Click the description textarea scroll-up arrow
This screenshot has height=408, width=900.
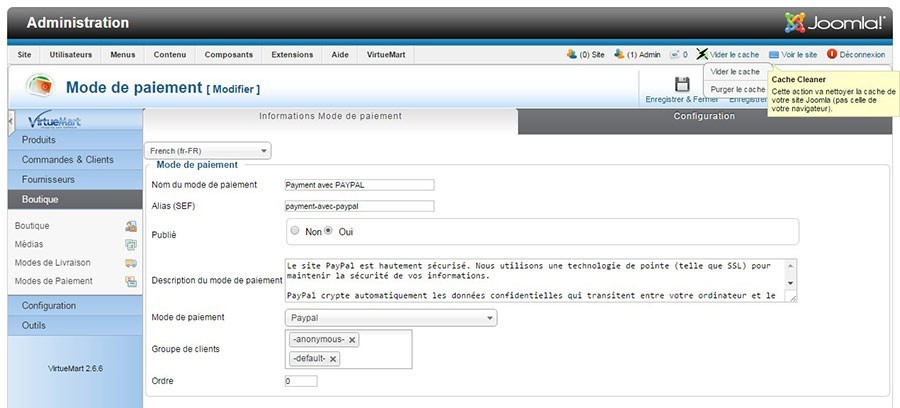coord(791,266)
